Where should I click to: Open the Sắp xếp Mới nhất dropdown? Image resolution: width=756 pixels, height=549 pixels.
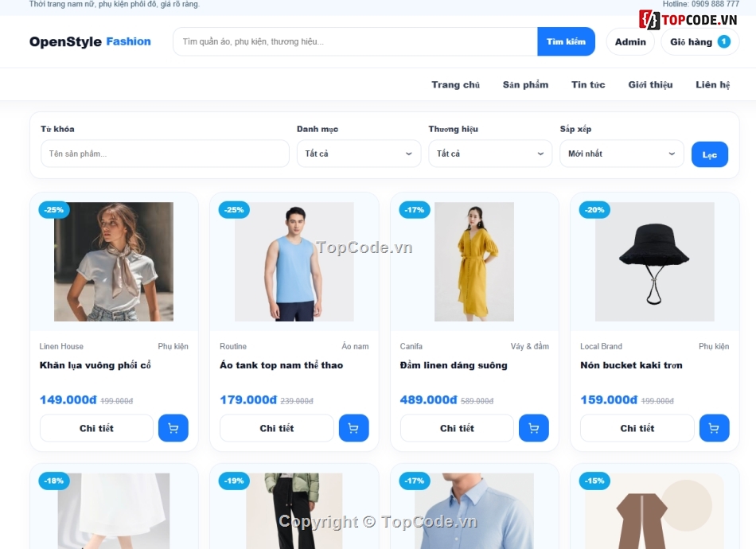click(622, 154)
